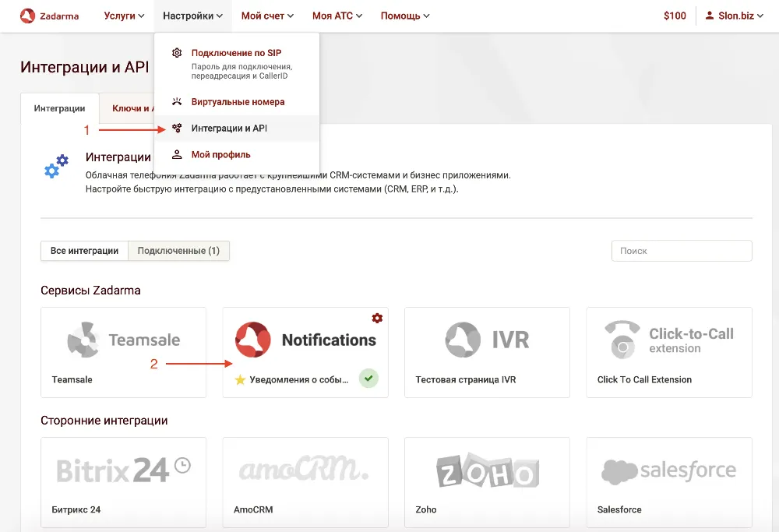
Task: Click the amoCRM logo
Action: (304, 469)
